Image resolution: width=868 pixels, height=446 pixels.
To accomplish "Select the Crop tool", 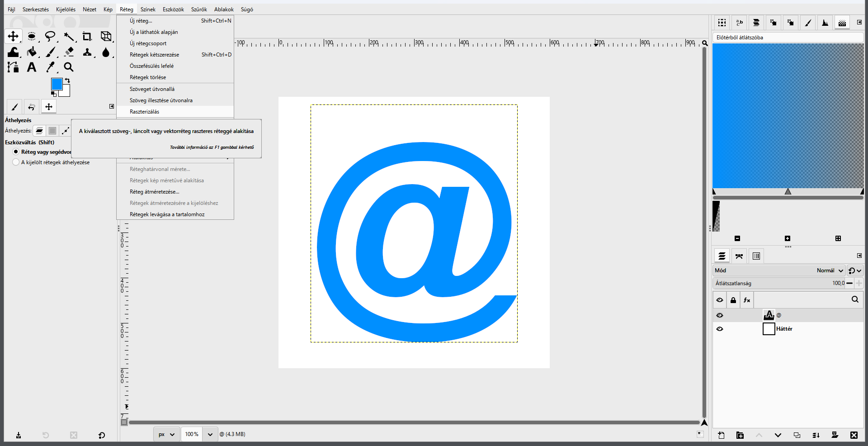I will tap(87, 36).
